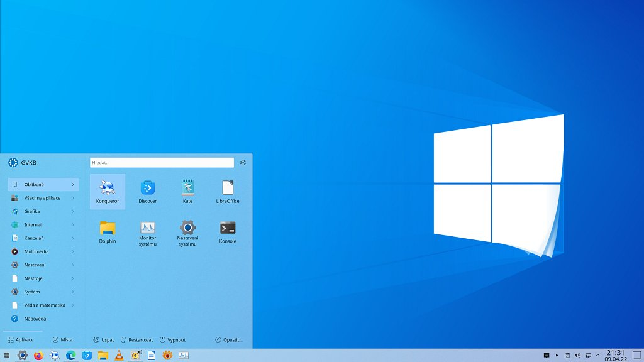Open the volume control tray icon

pyautogui.click(x=577, y=356)
